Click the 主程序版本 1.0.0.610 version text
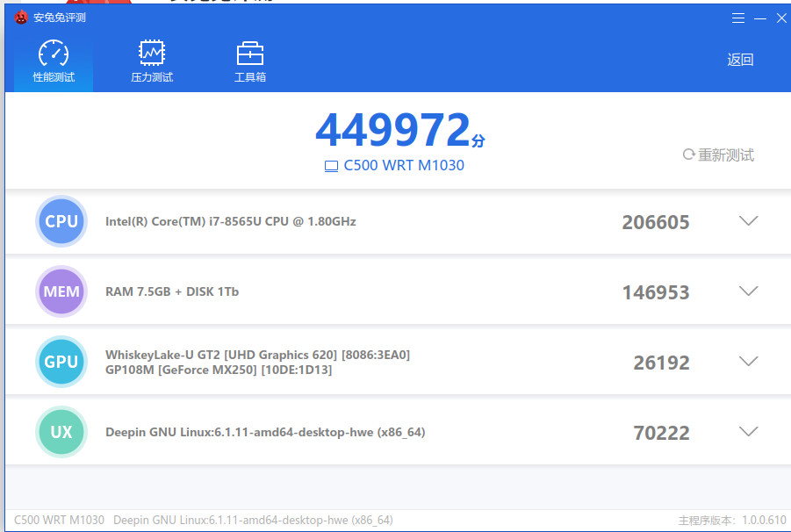Viewport: 791px width, 532px height. click(x=732, y=521)
